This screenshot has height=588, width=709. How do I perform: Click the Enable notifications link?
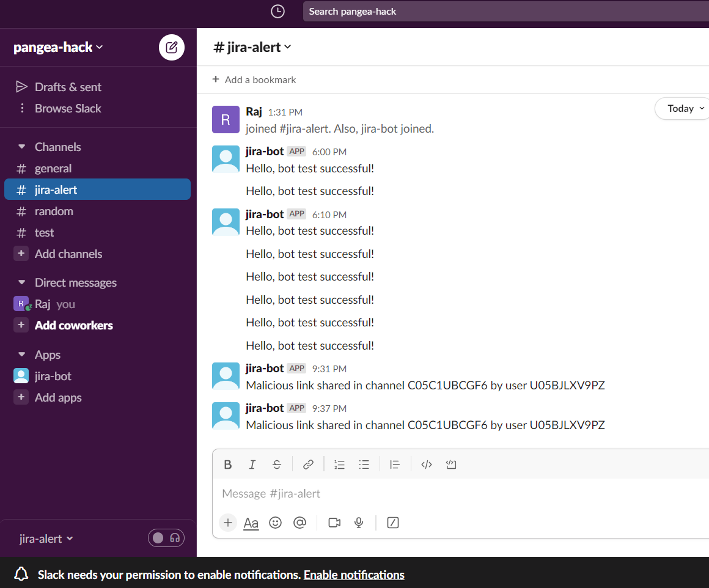tap(354, 575)
